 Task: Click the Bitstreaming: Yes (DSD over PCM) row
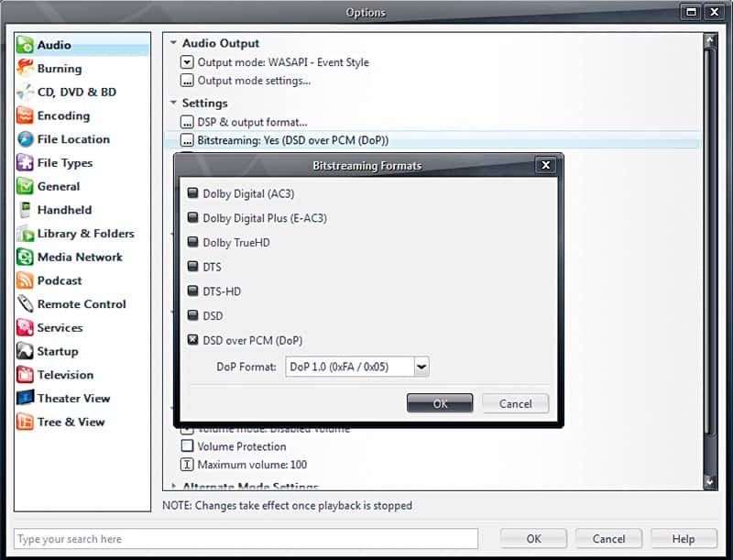(x=432, y=140)
